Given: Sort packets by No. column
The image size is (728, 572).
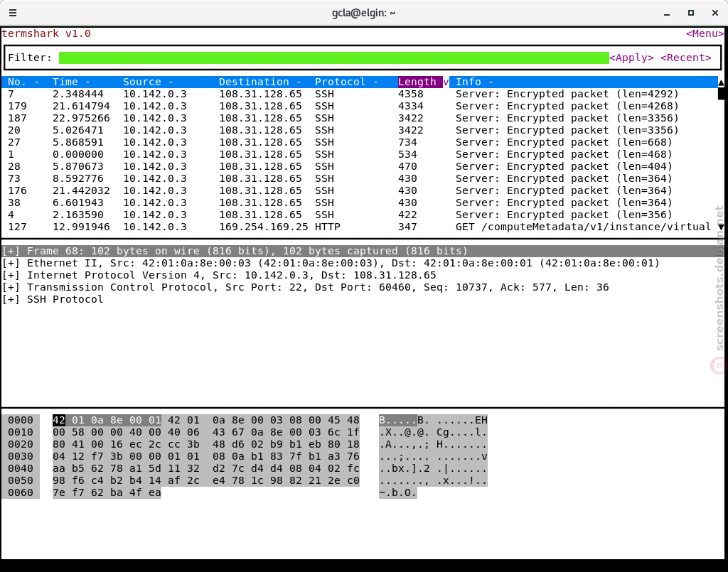Looking at the screenshot, I should [23, 82].
